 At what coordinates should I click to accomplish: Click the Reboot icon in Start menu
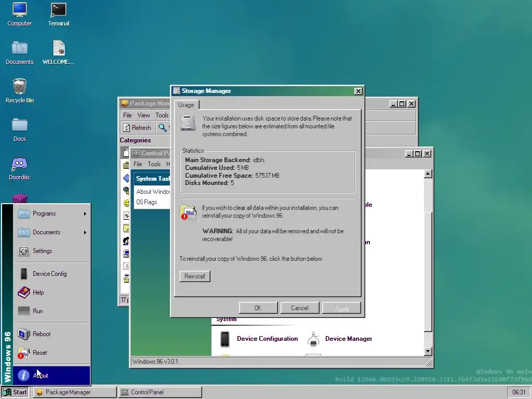coord(24,334)
